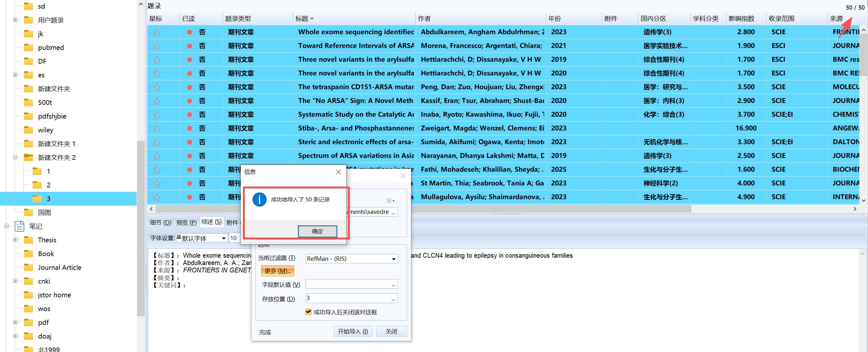Viewport: 868px width, 352px height.
Task: Click the OK button in the info dialog
Action: (317, 231)
